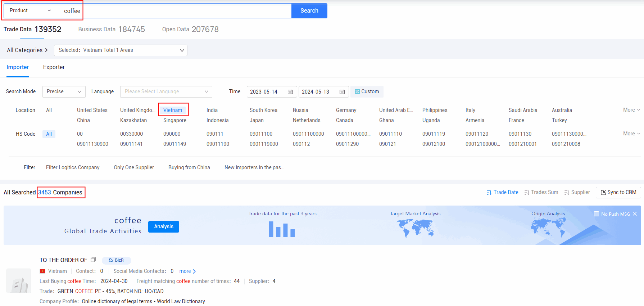Screen dimensions: 644x306
Task: Apply Buying from China filter
Action: click(189, 167)
